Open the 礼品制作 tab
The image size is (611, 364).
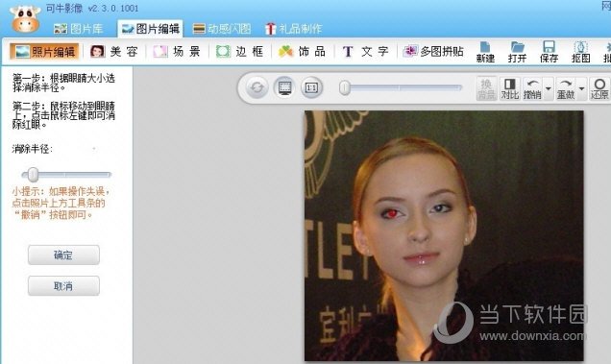pyautogui.click(x=293, y=29)
